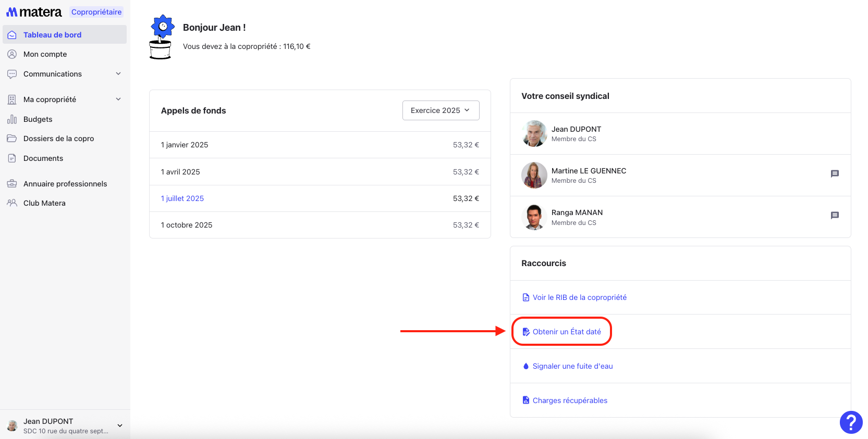Open Budgets from the sidebar
The width and height of the screenshot is (868, 439).
[x=38, y=119]
